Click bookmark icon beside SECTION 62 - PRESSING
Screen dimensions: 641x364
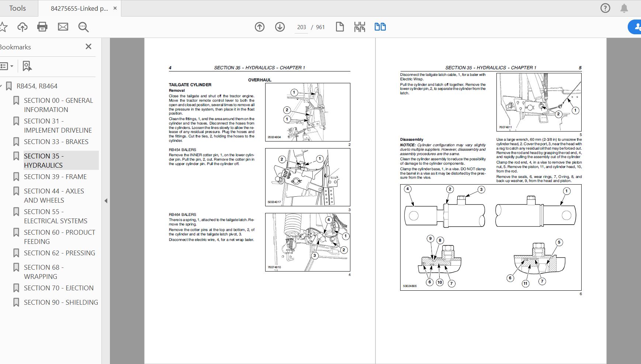coord(16,253)
